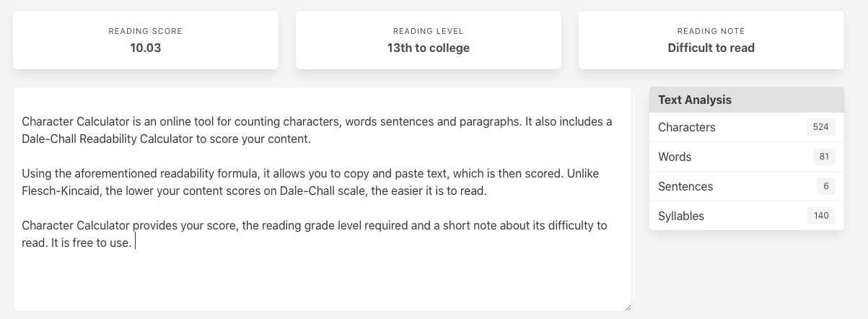This screenshot has height=319, width=868.
Task: Select the Words row label
Action: [675, 157]
